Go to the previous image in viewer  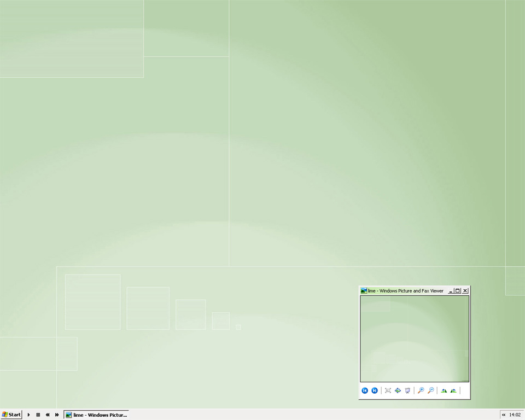(x=365, y=390)
